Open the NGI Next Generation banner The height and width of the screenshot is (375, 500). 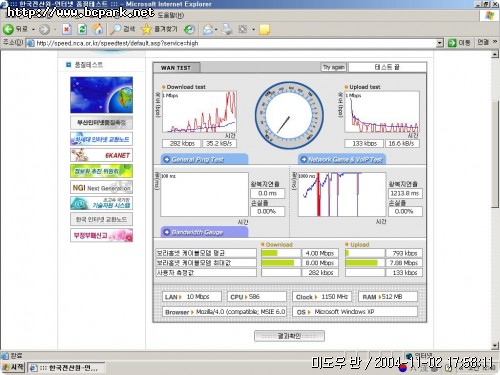pyautogui.click(x=101, y=187)
